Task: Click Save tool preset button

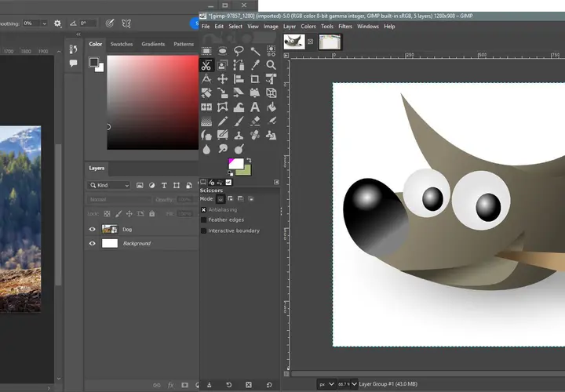Action: 210,385
